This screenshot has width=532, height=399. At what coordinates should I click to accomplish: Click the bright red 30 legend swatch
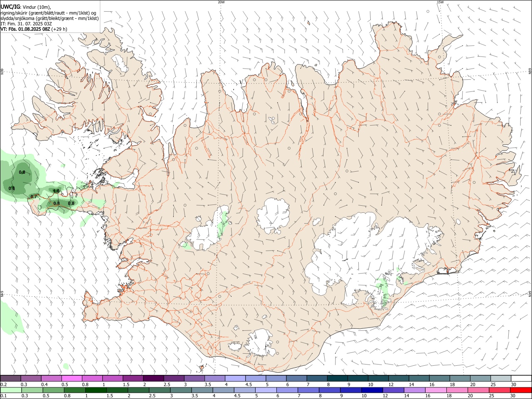coord(521,390)
